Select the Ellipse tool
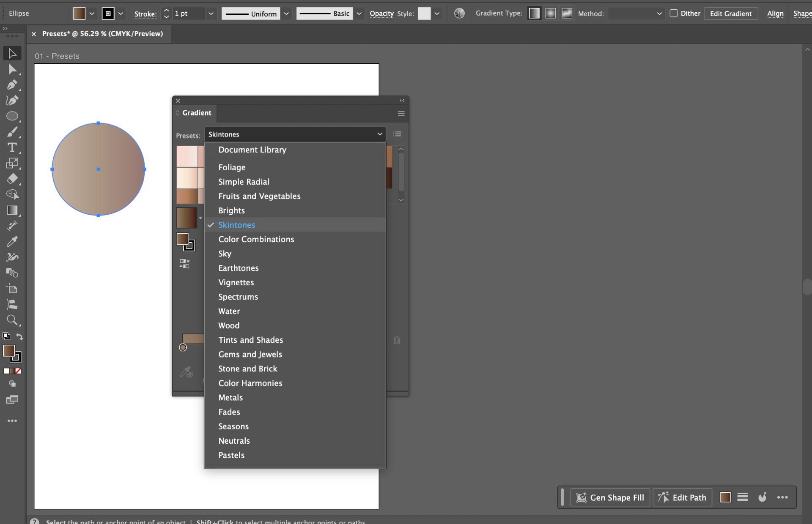The width and height of the screenshot is (812, 524). click(12, 116)
